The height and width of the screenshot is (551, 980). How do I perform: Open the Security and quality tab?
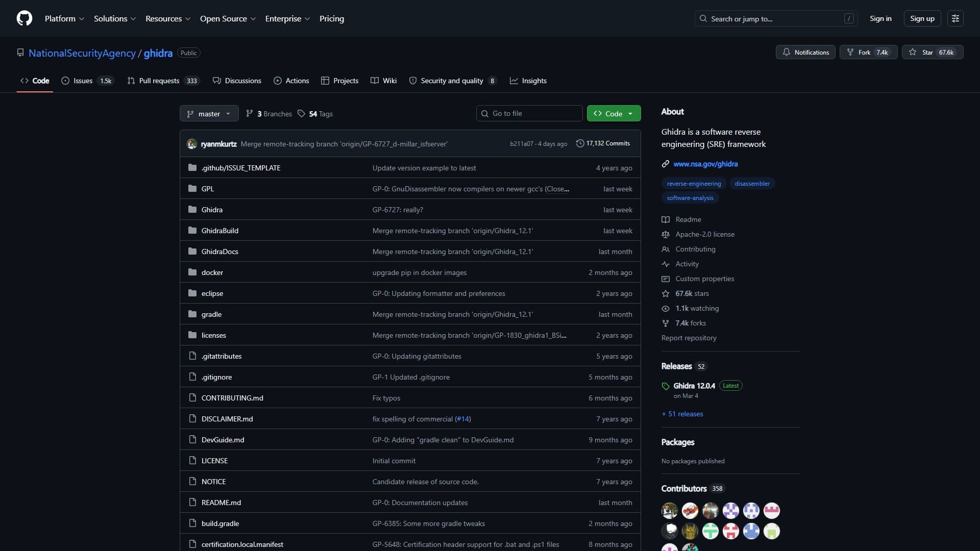[453, 81]
